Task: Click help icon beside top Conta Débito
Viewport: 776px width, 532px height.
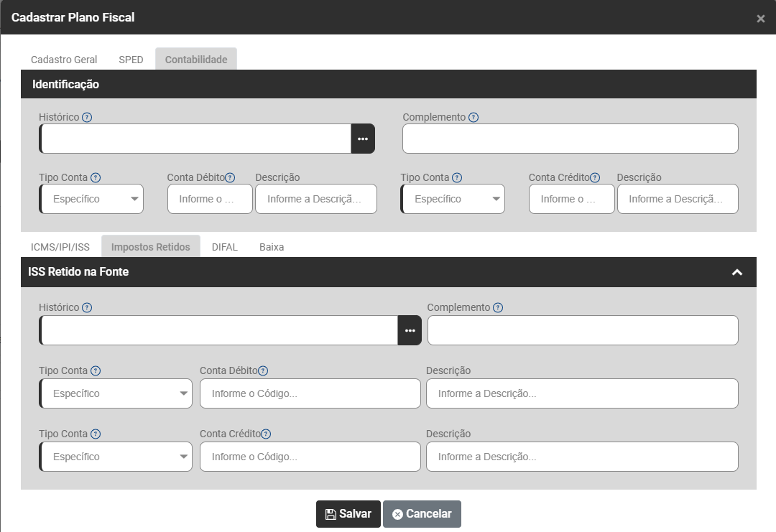Action: 231,177
